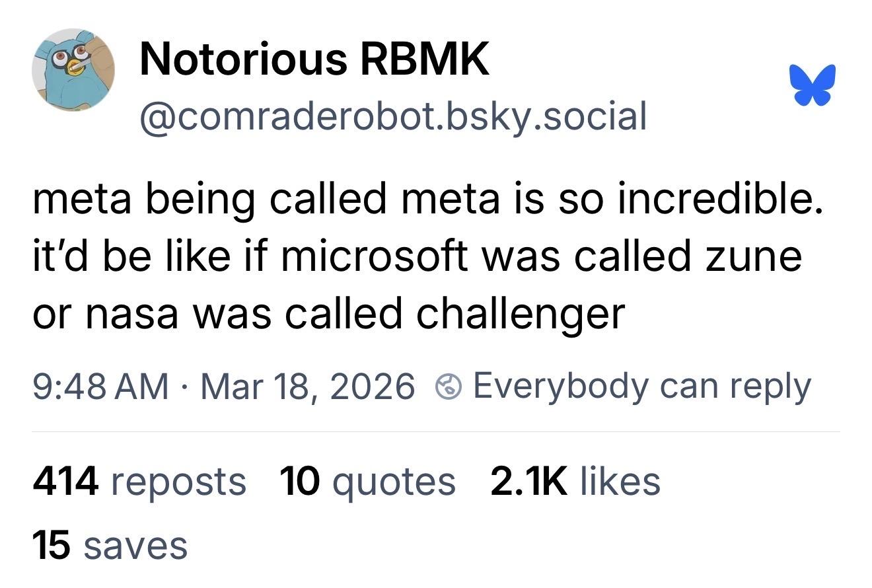
Task: Open the @comraderobot.bsky.social handle link
Action: click(x=392, y=116)
